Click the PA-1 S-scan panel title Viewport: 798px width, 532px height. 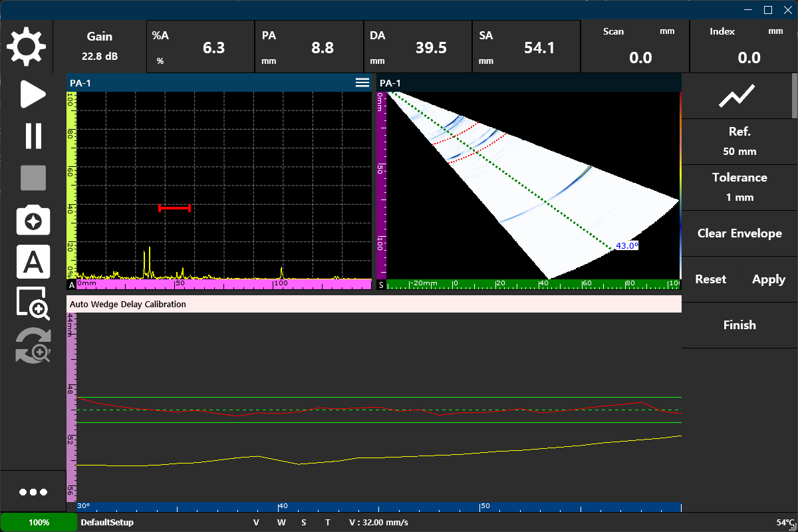pyautogui.click(x=390, y=82)
